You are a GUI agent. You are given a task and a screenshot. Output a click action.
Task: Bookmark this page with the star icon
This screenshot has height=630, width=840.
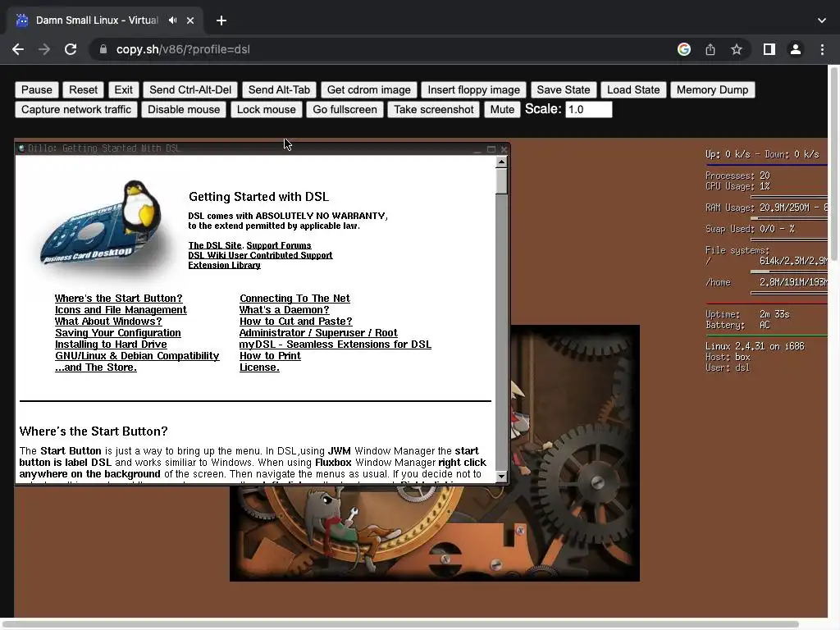tap(737, 49)
